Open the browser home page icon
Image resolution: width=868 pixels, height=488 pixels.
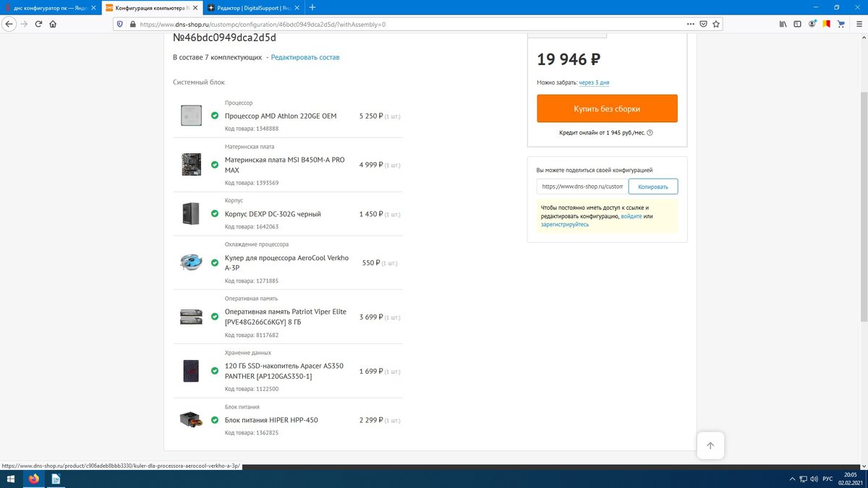pos(53,24)
